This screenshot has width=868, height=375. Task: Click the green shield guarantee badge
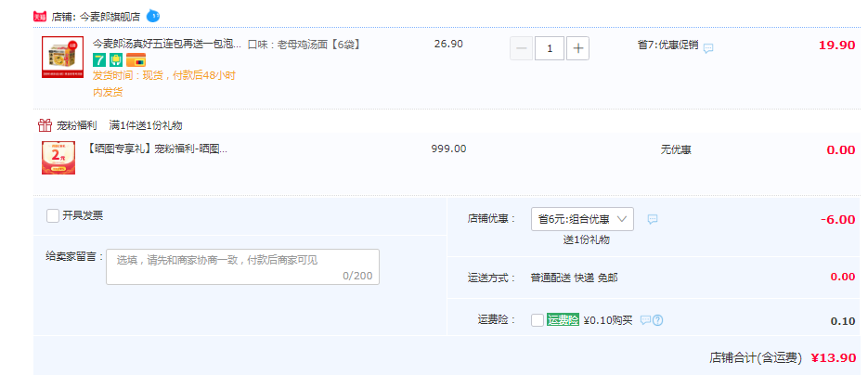pyautogui.click(x=116, y=59)
